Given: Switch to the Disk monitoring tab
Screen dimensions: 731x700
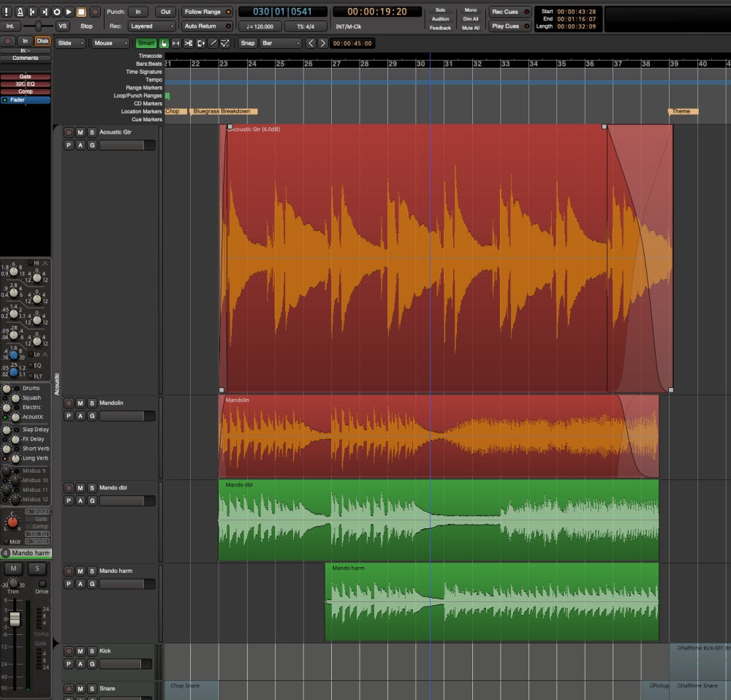Looking at the screenshot, I should 42,41.
